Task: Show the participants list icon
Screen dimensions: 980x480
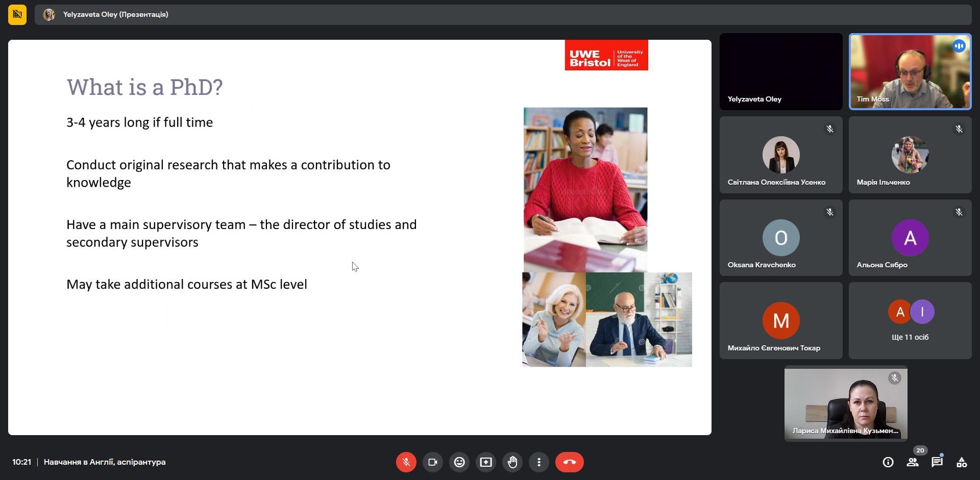Action: 913,462
